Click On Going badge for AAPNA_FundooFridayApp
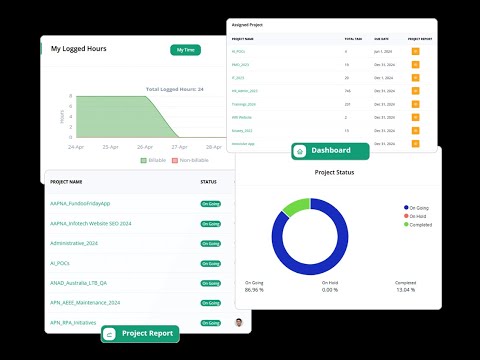 pyautogui.click(x=211, y=204)
